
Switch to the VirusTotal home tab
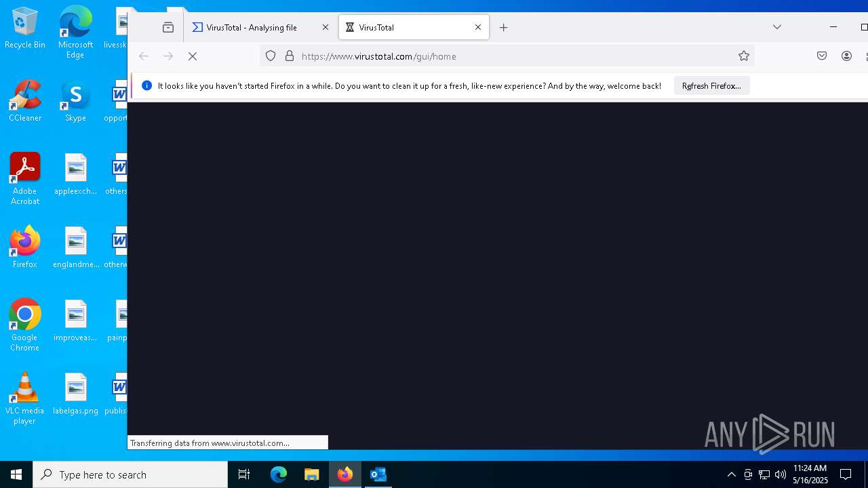click(414, 28)
